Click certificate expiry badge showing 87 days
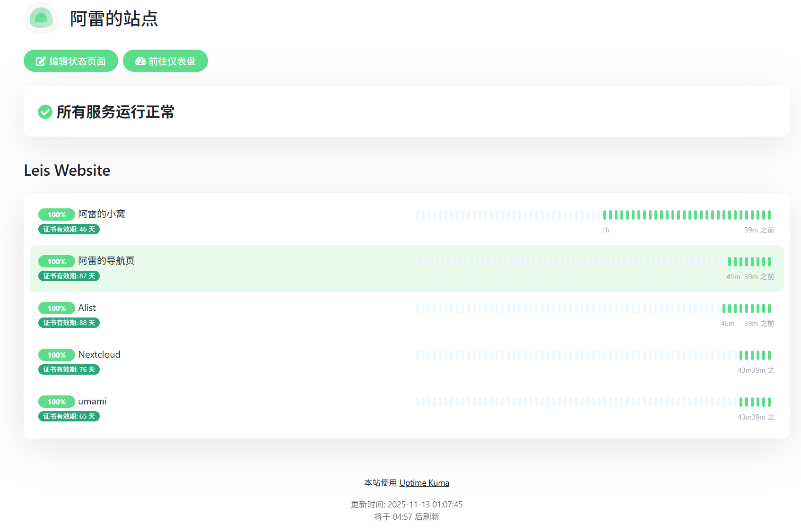This screenshot has width=801, height=532. coord(69,276)
